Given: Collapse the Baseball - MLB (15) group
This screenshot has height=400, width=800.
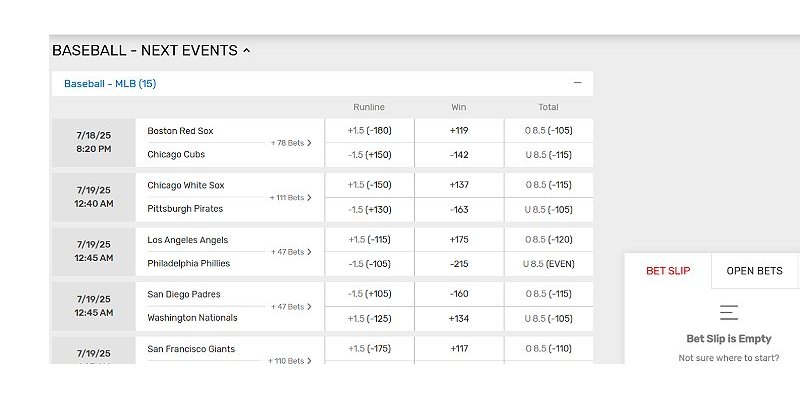Looking at the screenshot, I should tap(577, 83).
